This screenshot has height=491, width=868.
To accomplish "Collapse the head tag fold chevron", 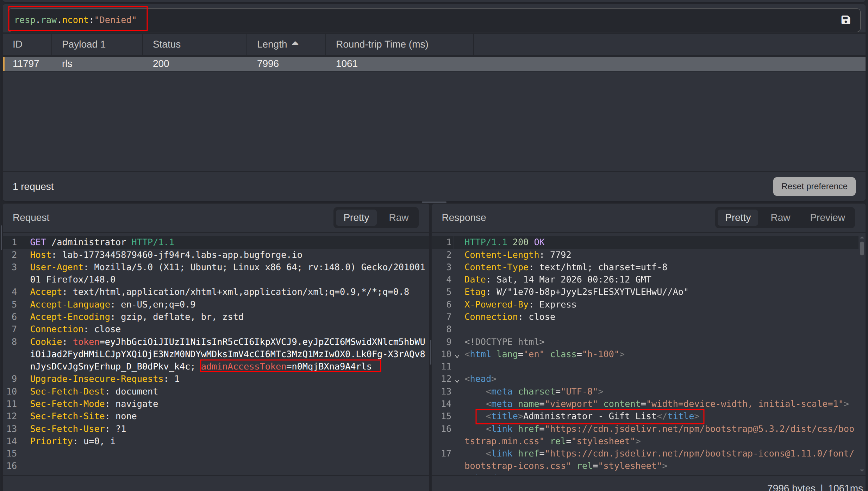I will pyautogui.click(x=457, y=380).
